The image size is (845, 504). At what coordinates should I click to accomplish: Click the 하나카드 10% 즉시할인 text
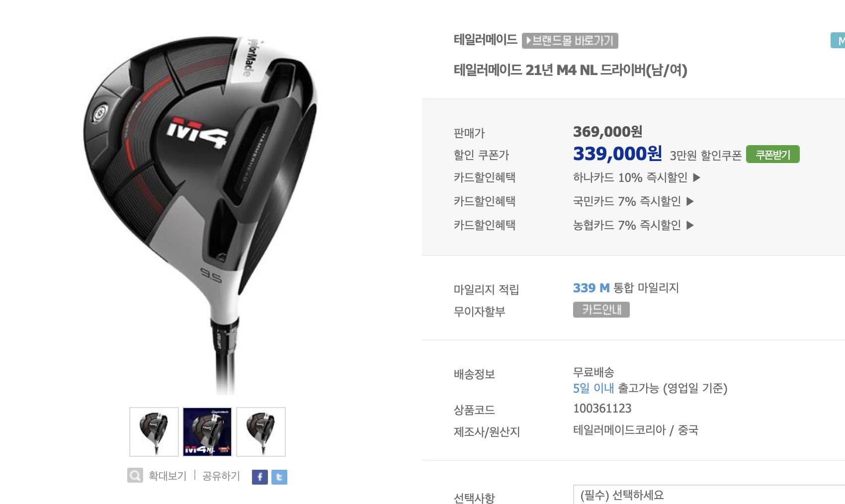[630, 177]
